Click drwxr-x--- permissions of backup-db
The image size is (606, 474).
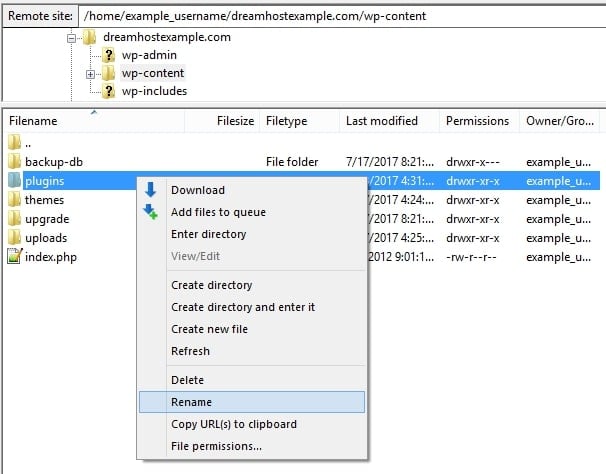[473, 162]
